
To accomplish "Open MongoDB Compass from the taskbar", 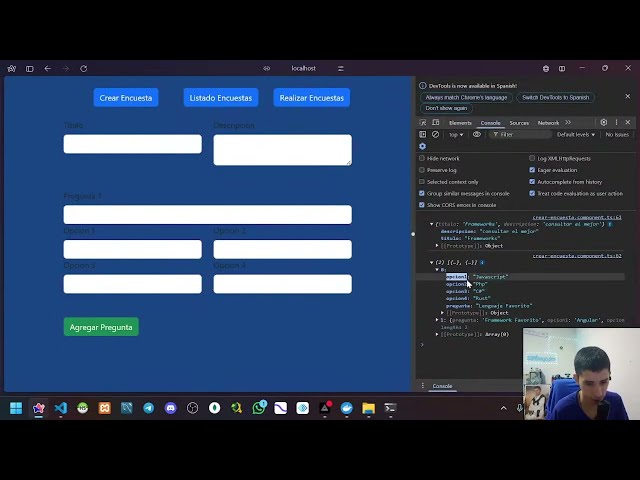I will (214, 408).
